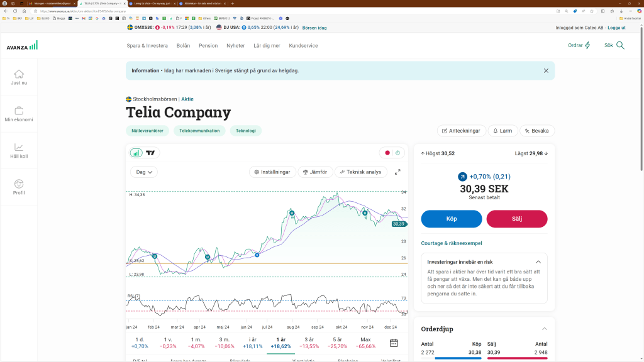
Task: Open the Just nu sidebar icon
Action: click(19, 74)
